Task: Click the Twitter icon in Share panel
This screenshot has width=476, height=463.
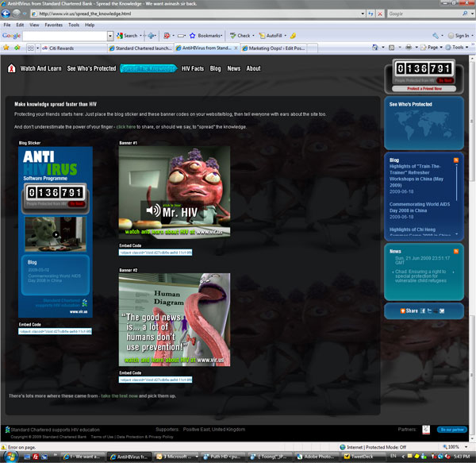Action: (429, 311)
